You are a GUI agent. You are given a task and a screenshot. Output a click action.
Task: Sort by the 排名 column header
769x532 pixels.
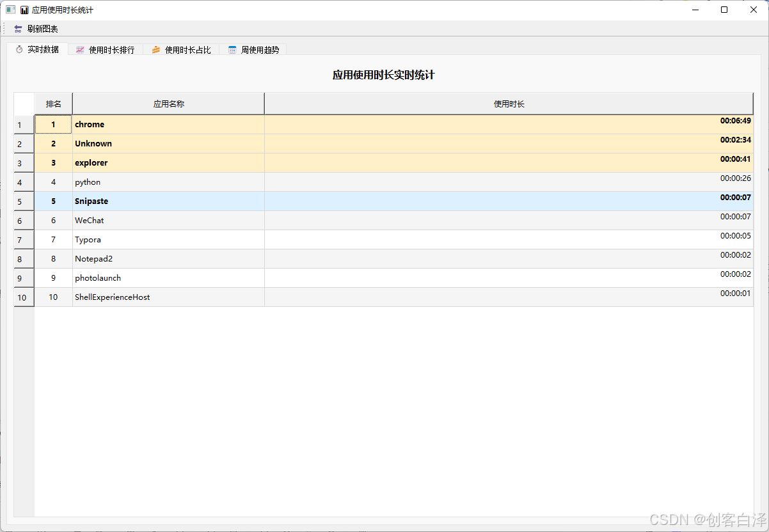54,104
